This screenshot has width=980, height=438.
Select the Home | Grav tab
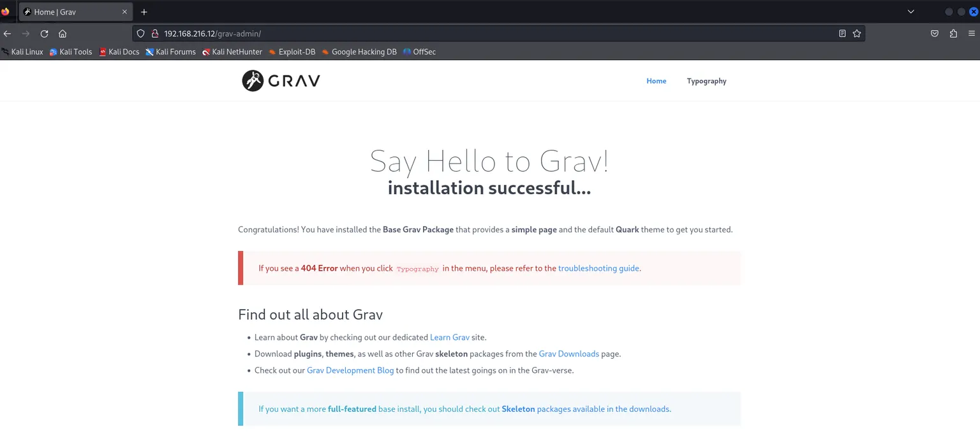(75, 12)
